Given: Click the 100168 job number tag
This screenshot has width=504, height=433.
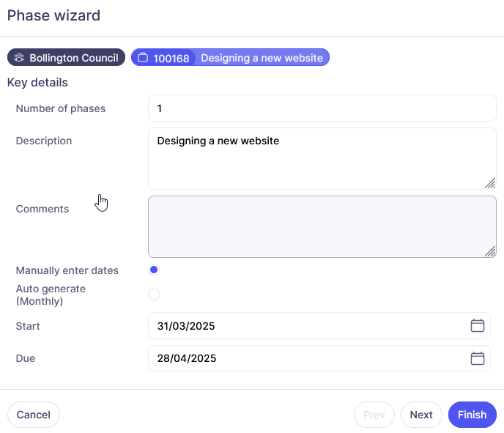Looking at the screenshot, I should click(171, 58).
